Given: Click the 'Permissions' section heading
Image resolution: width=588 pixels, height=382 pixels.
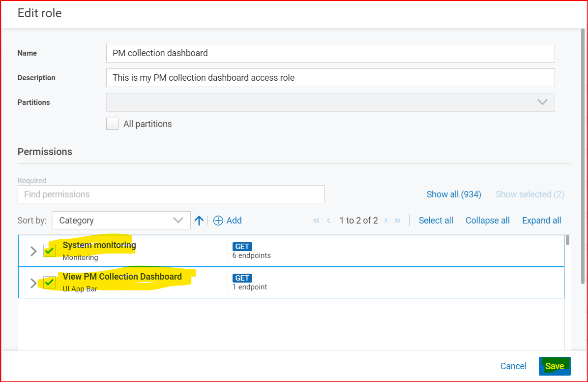Looking at the screenshot, I should 45,152.
